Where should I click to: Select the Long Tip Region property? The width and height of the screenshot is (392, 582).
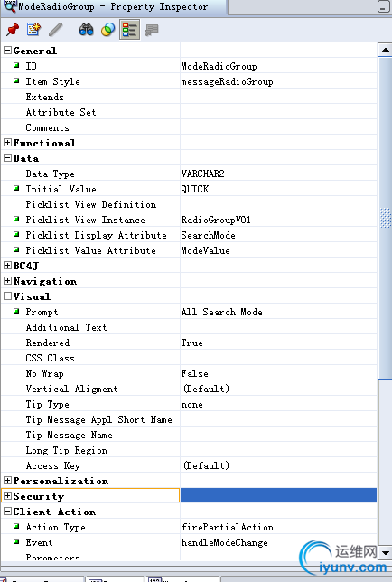pos(189,450)
